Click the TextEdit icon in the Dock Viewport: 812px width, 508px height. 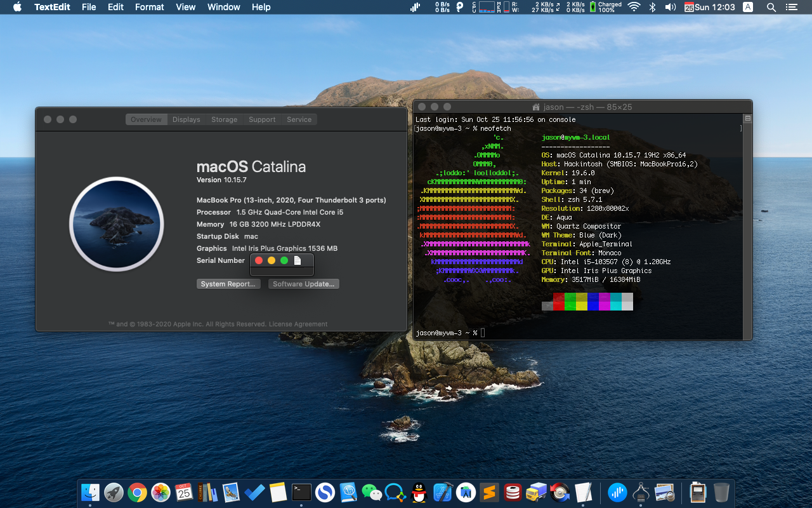click(x=583, y=492)
